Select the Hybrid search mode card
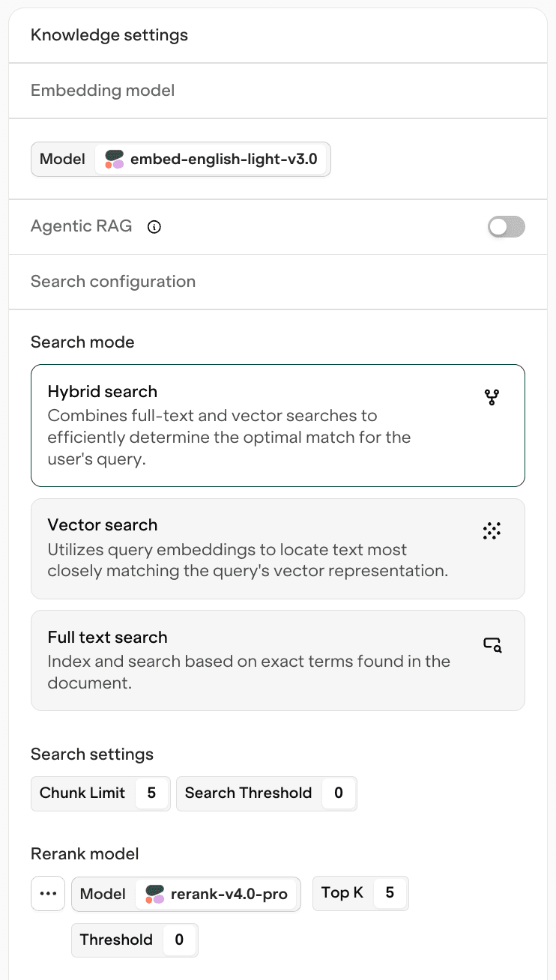 click(277, 426)
